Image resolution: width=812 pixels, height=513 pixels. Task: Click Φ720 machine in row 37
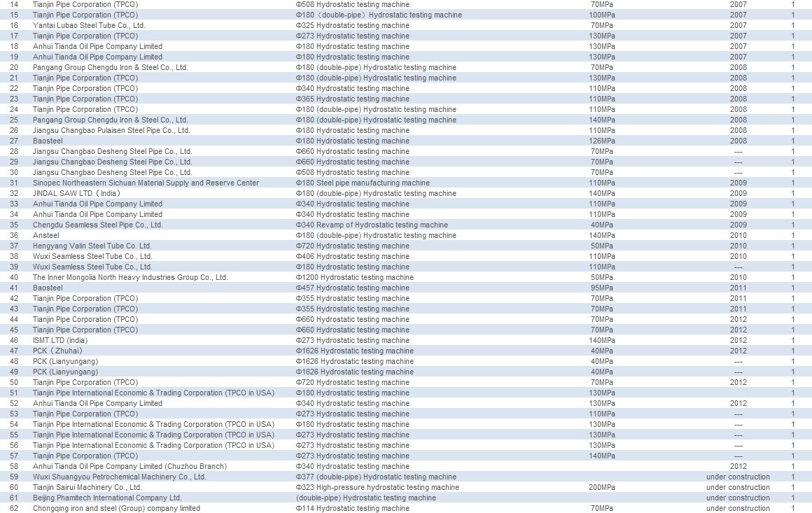(353, 246)
